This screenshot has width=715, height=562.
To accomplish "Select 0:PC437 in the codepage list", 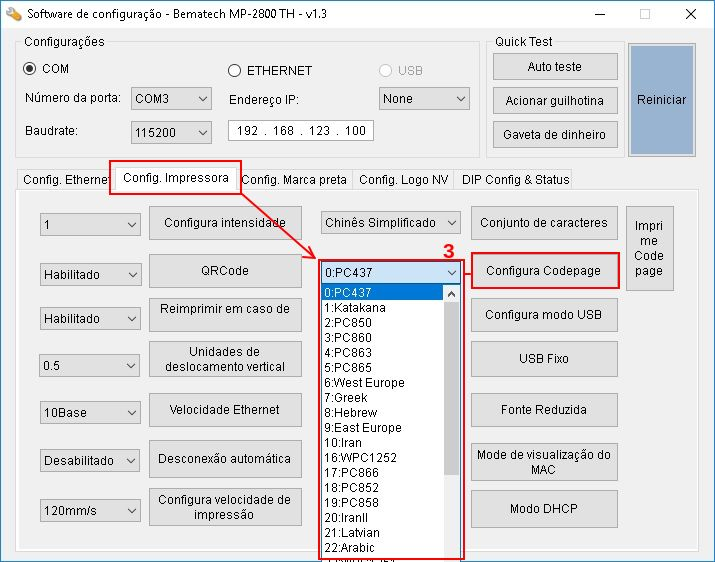I will [x=383, y=292].
